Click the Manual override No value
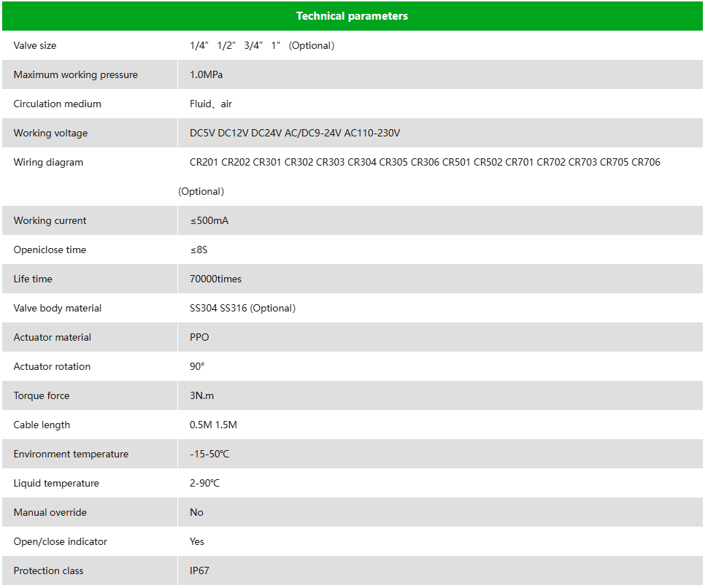 point(196,512)
